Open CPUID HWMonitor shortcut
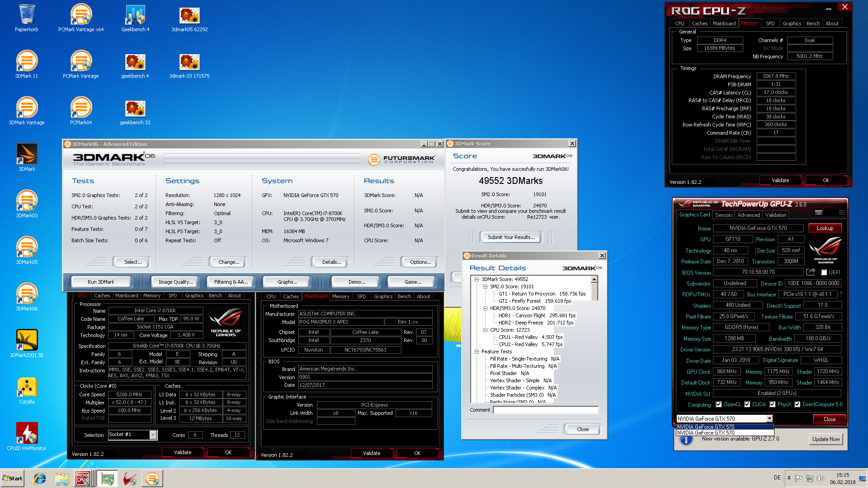 tap(27, 437)
